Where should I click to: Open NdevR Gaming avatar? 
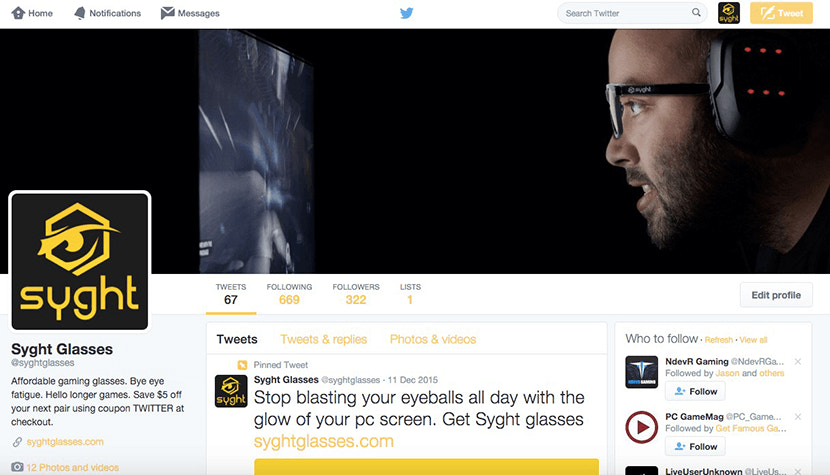pos(642,372)
